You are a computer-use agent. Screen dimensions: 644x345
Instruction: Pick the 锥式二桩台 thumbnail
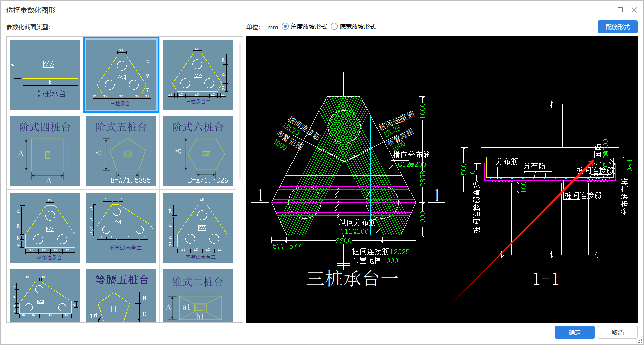point(198,296)
